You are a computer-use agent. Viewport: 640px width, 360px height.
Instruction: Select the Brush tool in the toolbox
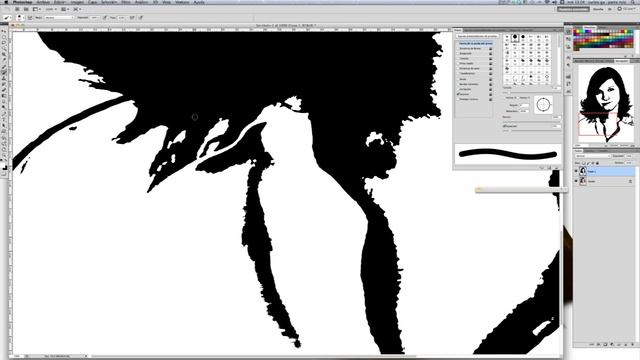4,72
